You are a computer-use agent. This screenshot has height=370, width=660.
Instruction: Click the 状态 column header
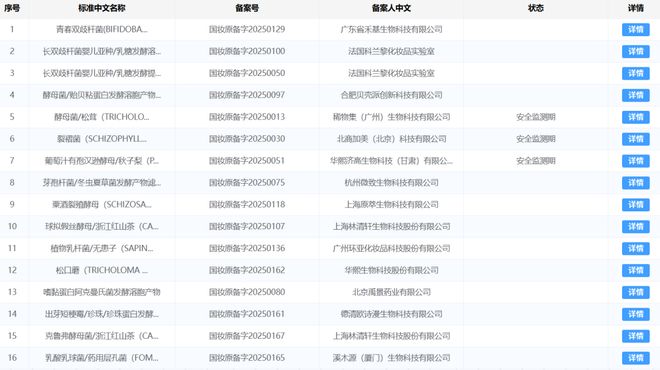536,8
